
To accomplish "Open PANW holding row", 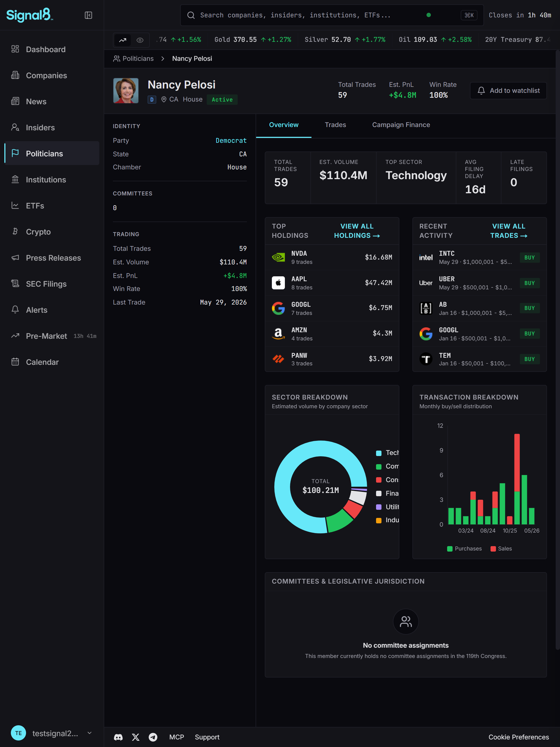I will 332,359.
